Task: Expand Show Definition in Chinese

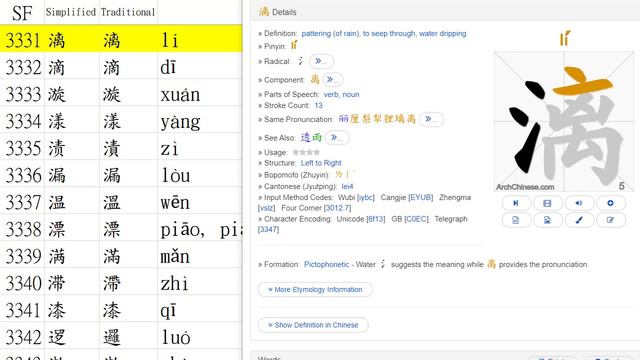Action: [313, 325]
